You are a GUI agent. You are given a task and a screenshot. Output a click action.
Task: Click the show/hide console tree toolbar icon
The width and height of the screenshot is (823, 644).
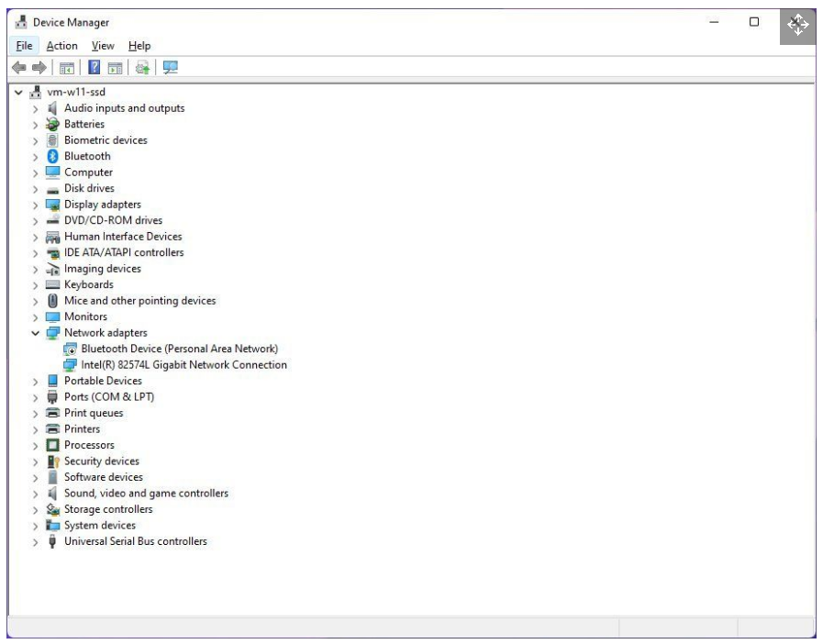click(67, 68)
